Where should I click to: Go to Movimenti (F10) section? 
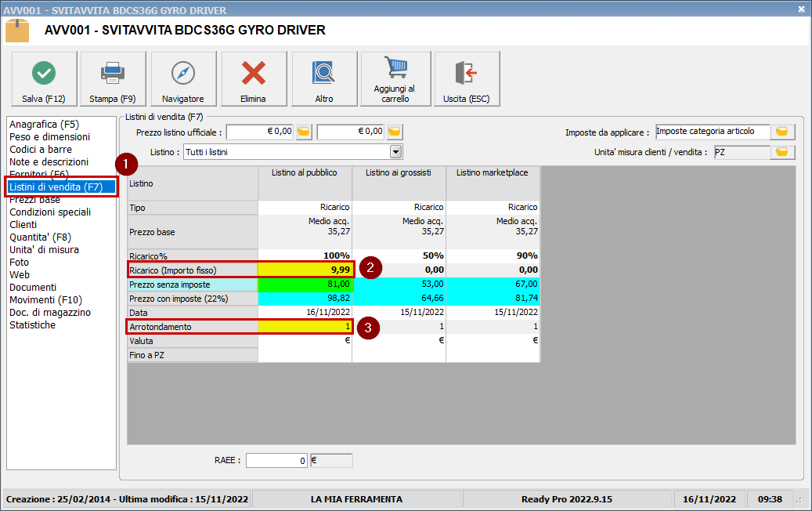click(45, 300)
